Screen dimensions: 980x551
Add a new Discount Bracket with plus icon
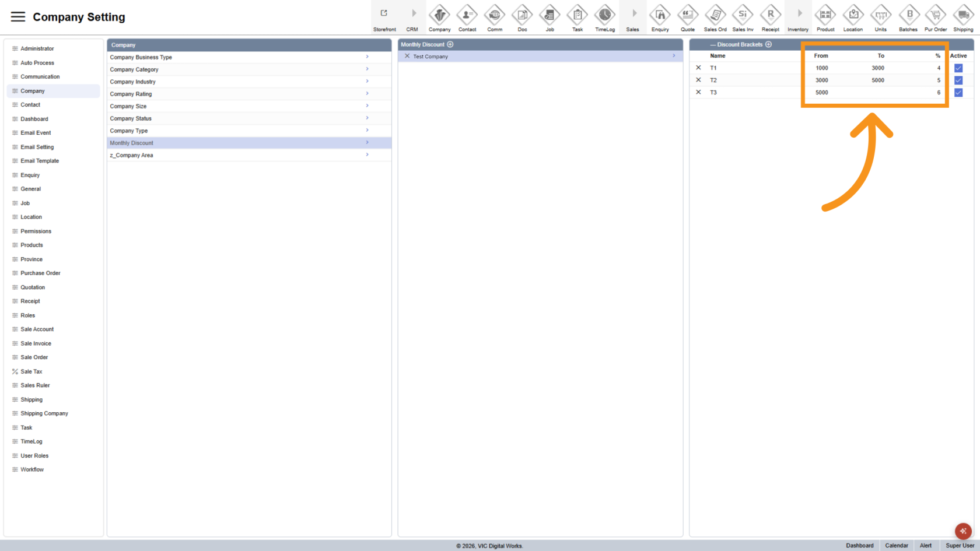point(768,44)
